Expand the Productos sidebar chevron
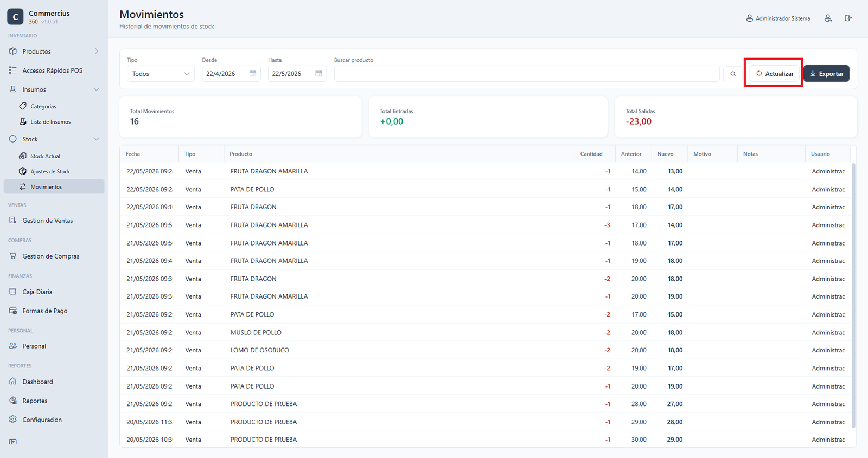Screen dimensions: 868x458 [x=97, y=51]
